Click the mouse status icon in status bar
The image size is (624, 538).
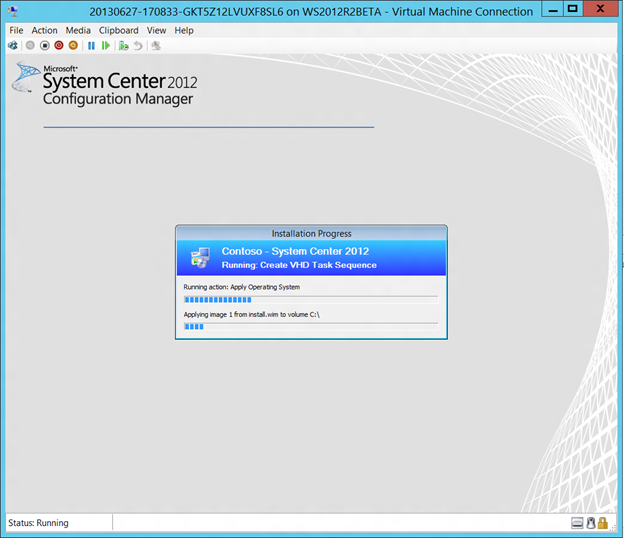pyautogui.click(x=590, y=523)
